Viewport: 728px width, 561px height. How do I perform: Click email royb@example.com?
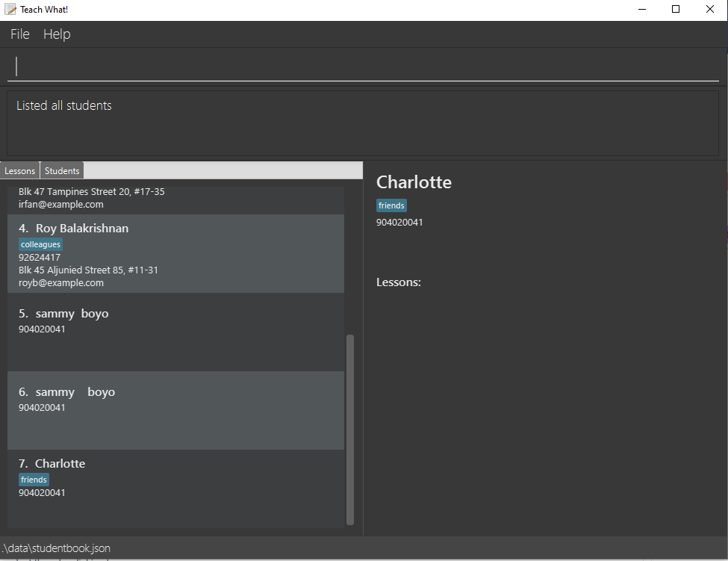tap(60, 283)
